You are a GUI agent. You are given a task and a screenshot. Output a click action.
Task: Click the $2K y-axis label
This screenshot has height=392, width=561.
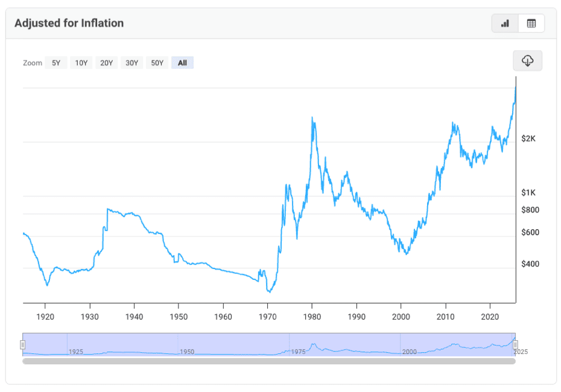tap(528, 139)
